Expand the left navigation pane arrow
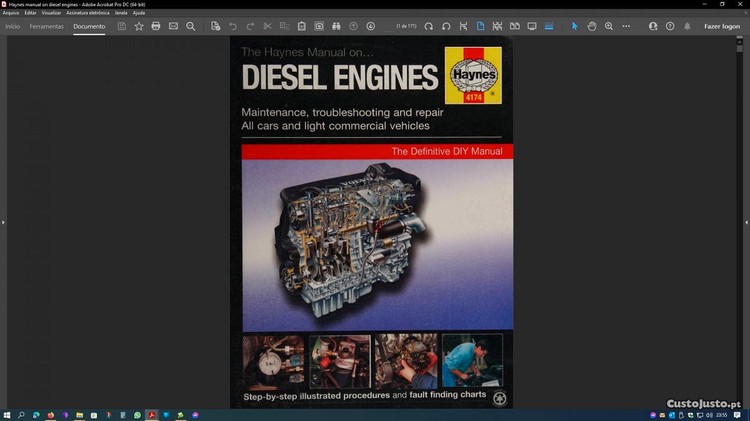750x421 pixels. pyautogui.click(x=4, y=222)
